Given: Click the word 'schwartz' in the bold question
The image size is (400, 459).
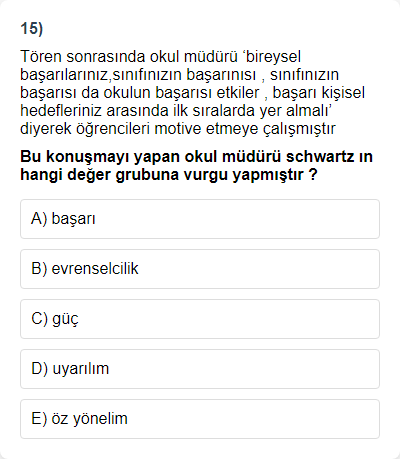Looking at the screenshot, I should coord(320,157).
